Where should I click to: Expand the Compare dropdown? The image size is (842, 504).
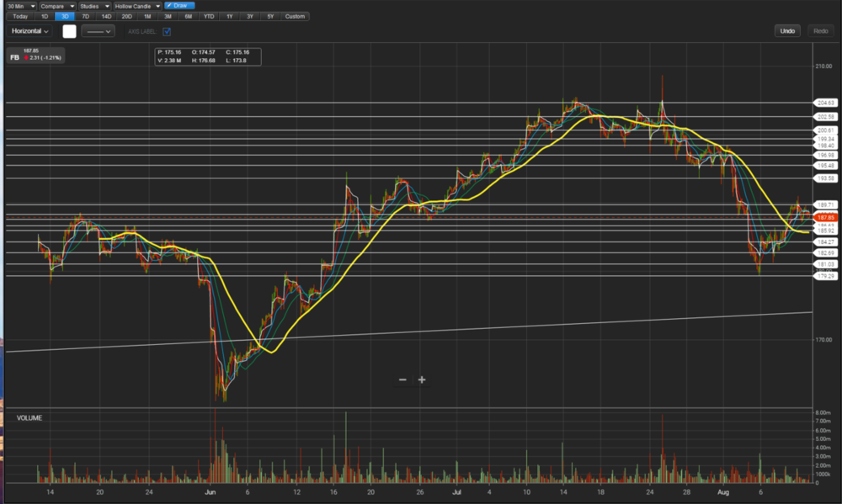tap(56, 6)
